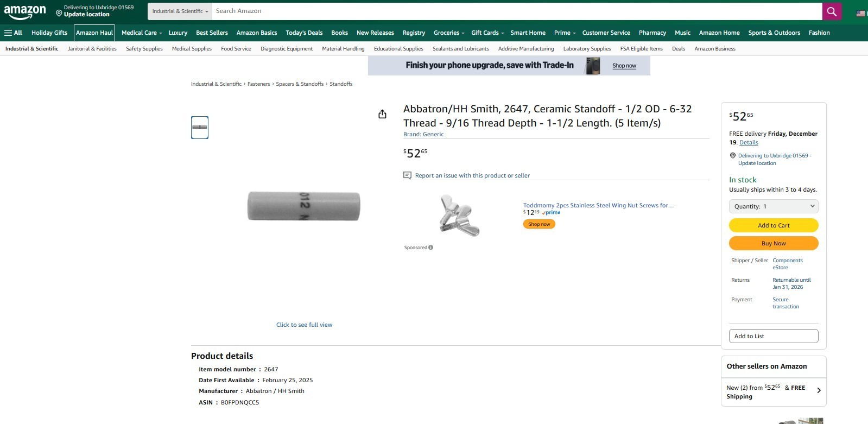This screenshot has width=868, height=424.
Task: Click to see full view link
Action: coord(304,325)
